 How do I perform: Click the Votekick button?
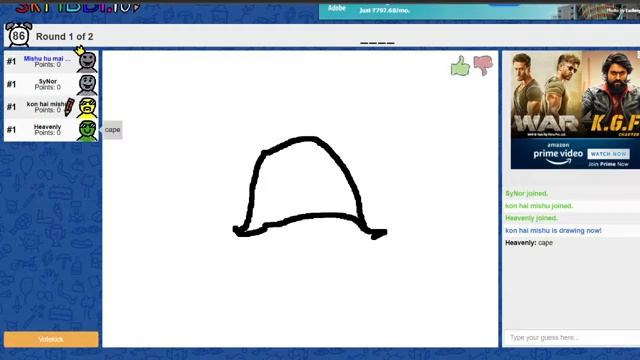[x=51, y=339]
